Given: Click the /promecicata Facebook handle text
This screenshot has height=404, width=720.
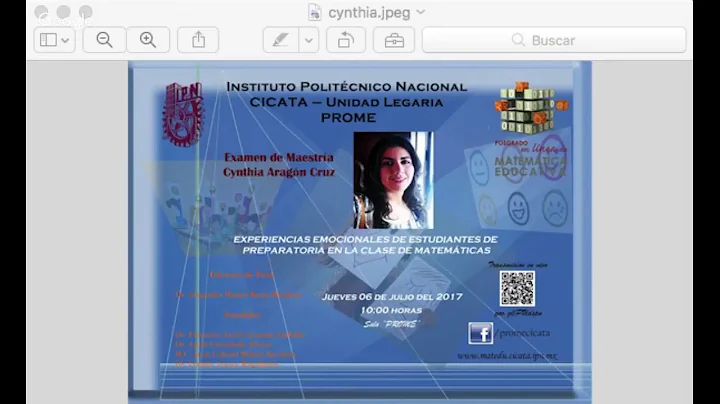Looking at the screenshot, I should 522,333.
